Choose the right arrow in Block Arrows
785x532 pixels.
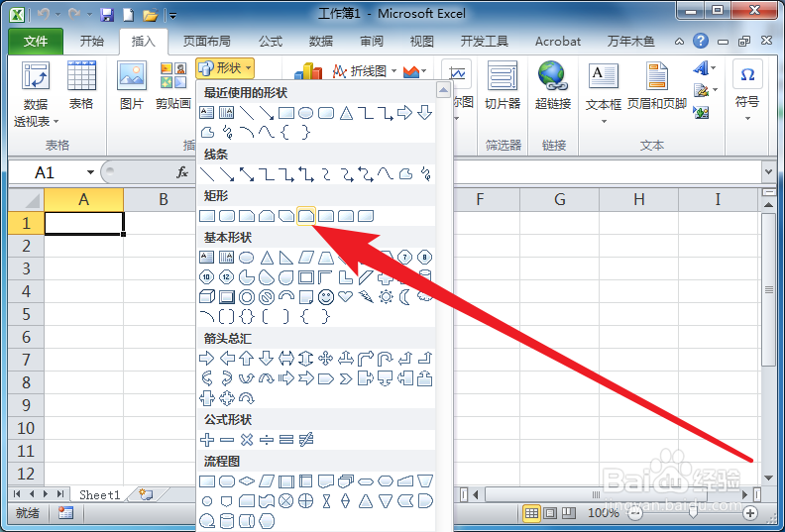[x=207, y=358]
